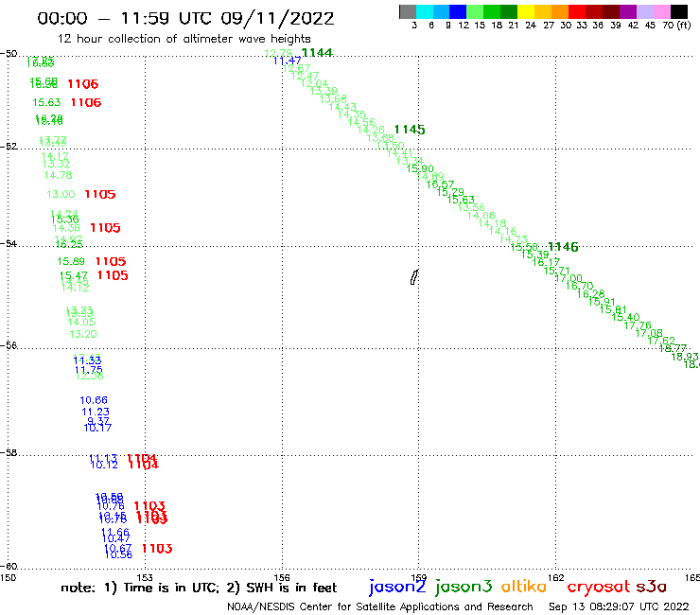Select the pass number 1145 label
The height and width of the screenshot is (615, 700).
tap(410, 130)
